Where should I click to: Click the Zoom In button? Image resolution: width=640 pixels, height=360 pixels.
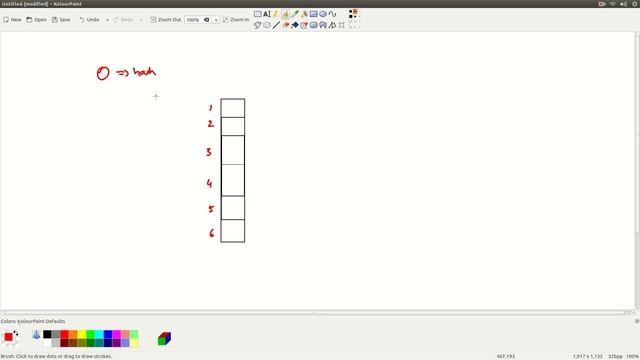click(236, 20)
